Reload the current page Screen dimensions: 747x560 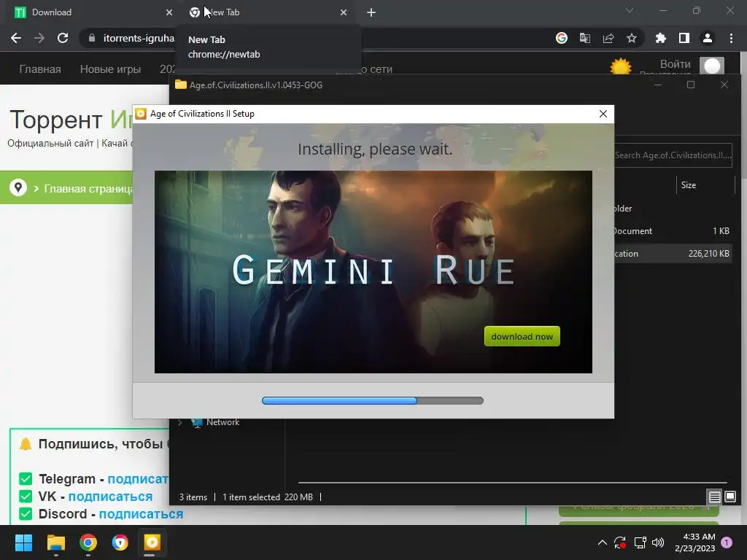63,38
